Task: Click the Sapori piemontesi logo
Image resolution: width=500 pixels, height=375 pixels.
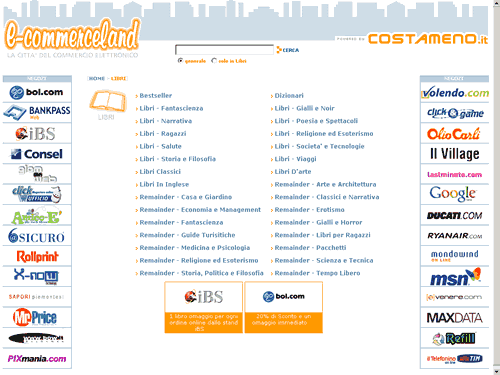Action: pyautogui.click(x=36, y=297)
